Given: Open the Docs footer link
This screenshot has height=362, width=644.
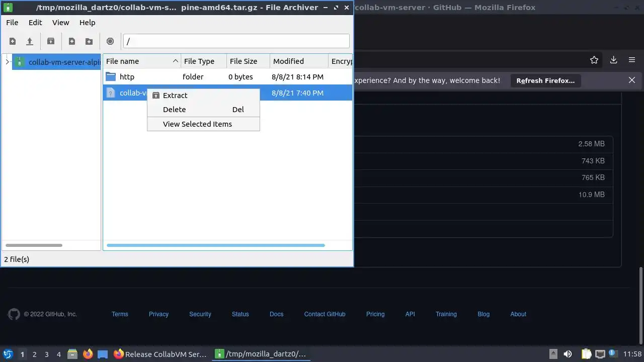Looking at the screenshot, I should click(x=277, y=314).
